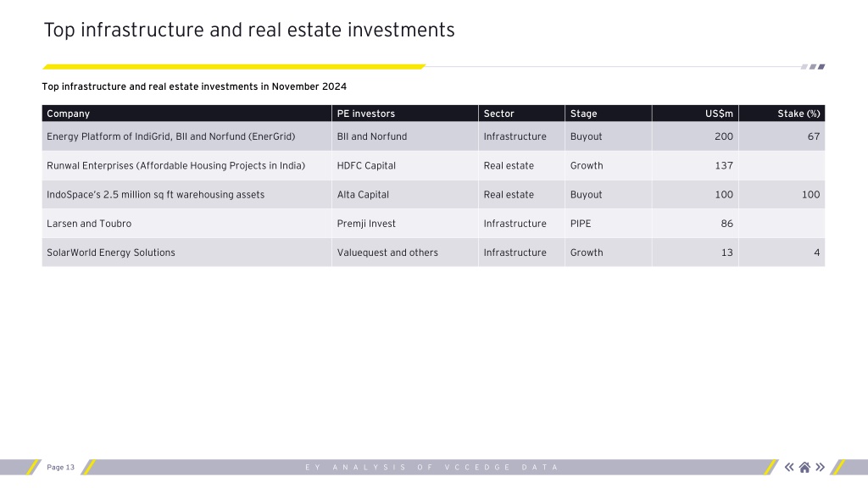The width and height of the screenshot is (868, 488).
Task: Select the Valuequest and others cell
Action: 404,252
